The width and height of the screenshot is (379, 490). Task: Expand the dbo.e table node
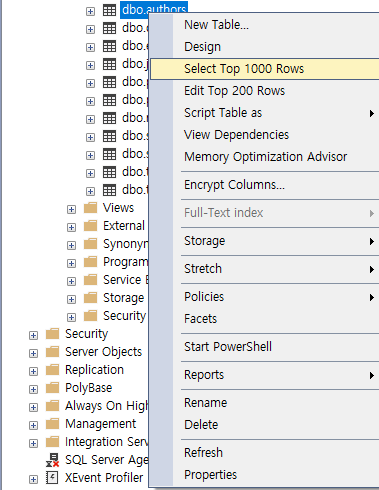90,47
